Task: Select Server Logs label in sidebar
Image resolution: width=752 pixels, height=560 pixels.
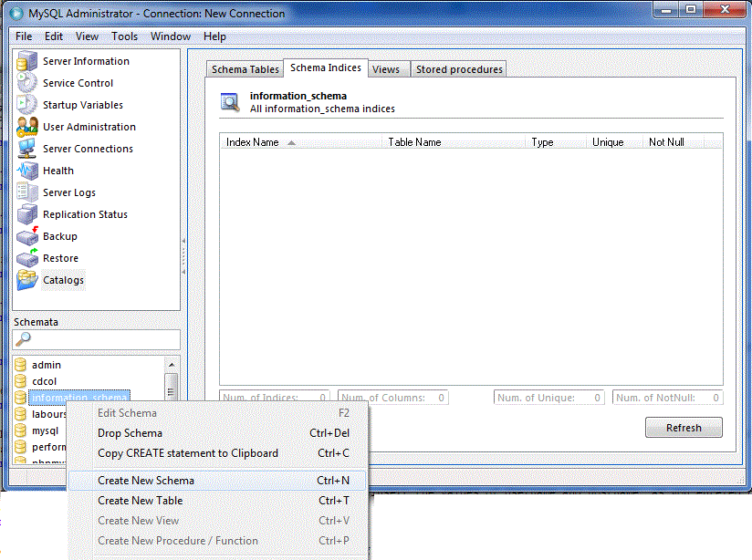Action: pyautogui.click(x=69, y=192)
